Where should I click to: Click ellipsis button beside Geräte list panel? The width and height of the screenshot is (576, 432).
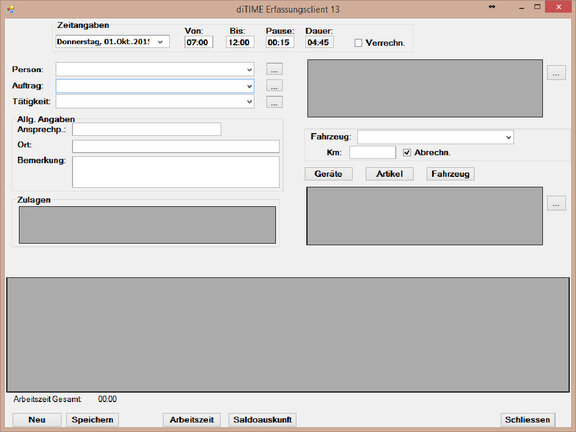pos(556,203)
